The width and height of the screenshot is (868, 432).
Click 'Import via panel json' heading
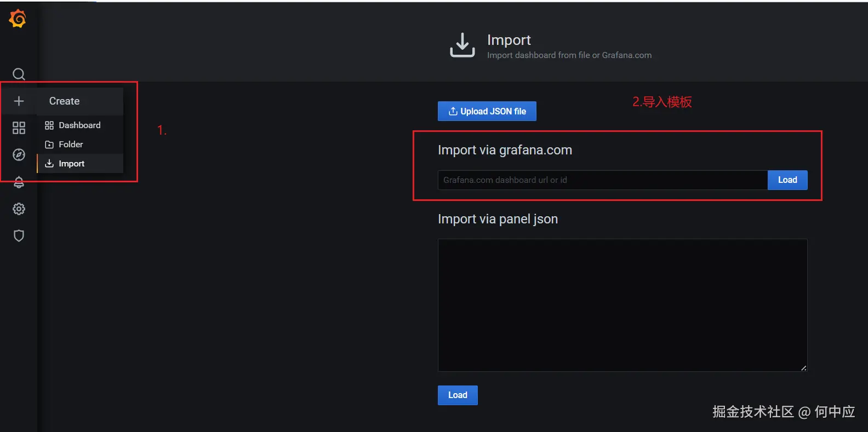[x=498, y=219]
